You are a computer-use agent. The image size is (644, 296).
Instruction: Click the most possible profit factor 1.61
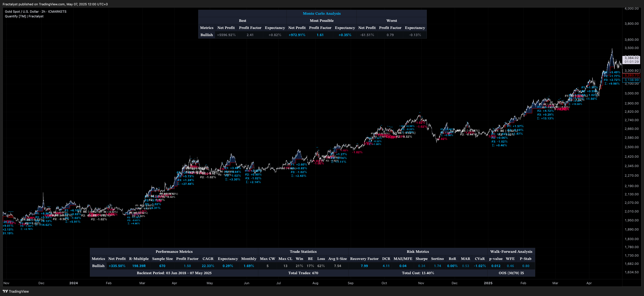pos(320,35)
